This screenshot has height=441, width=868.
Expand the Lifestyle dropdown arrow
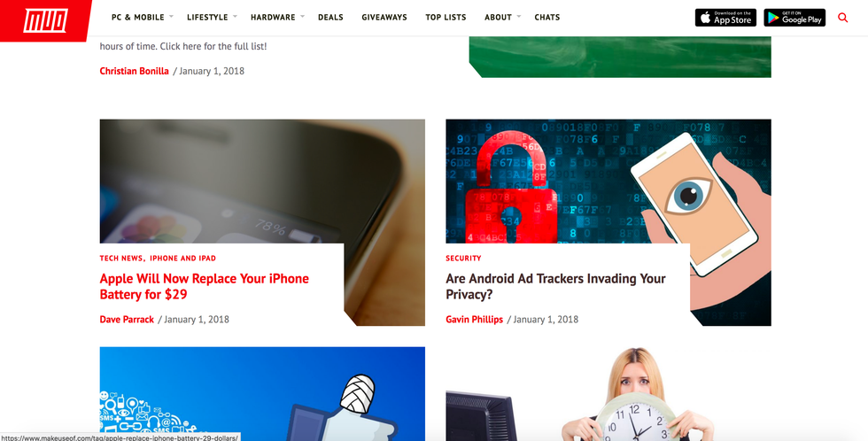point(235,17)
